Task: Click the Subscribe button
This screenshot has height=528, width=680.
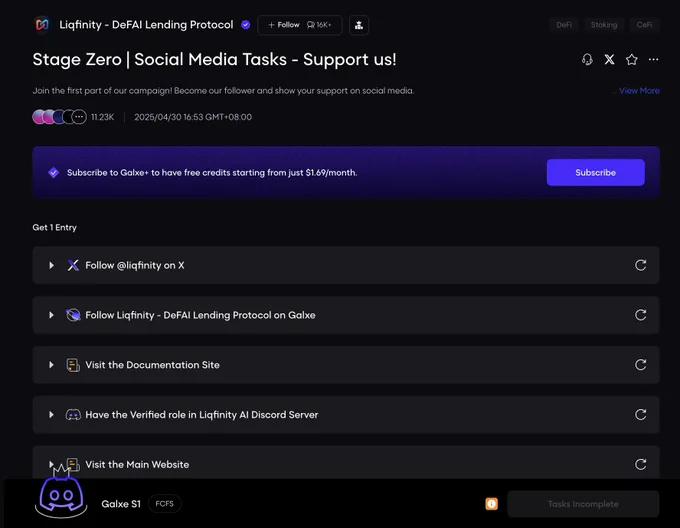Action: (595, 173)
